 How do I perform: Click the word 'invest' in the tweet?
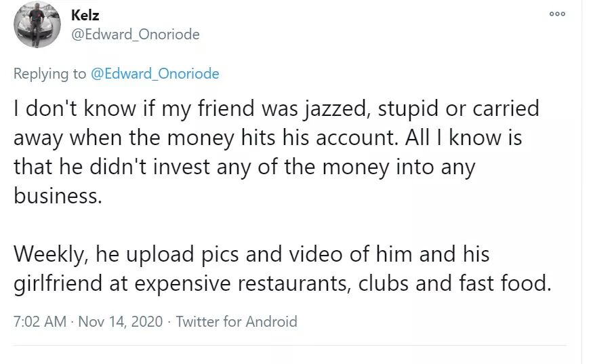[189, 167]
